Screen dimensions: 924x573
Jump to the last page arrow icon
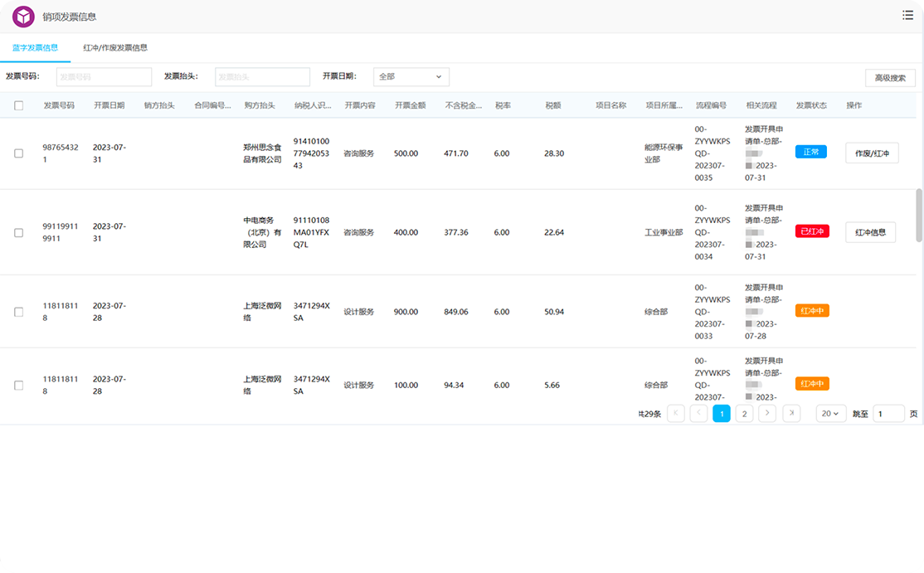point(791,413)
